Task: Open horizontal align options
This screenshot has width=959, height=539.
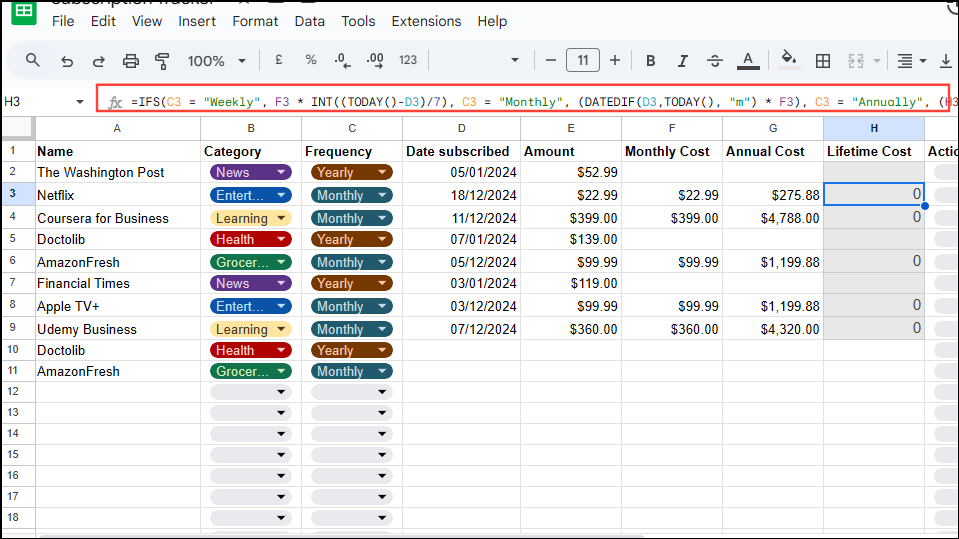Action: (x=911, y=61)
